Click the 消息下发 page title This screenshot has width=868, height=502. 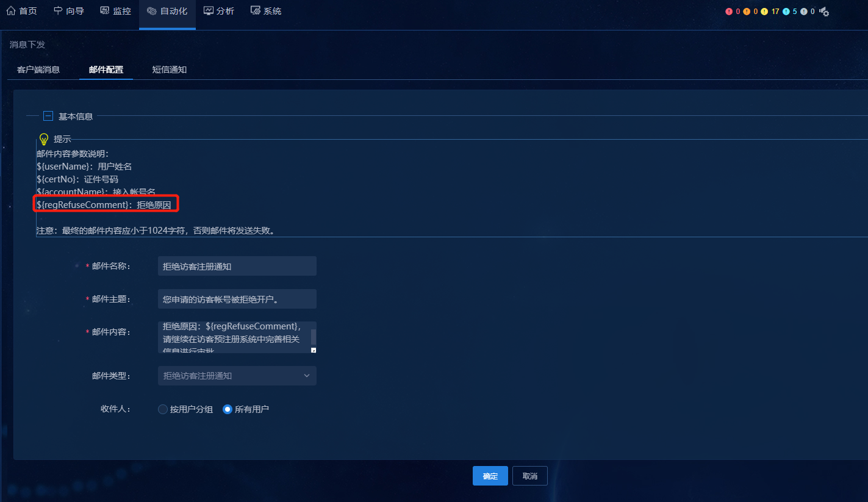(x=27, y=45)
